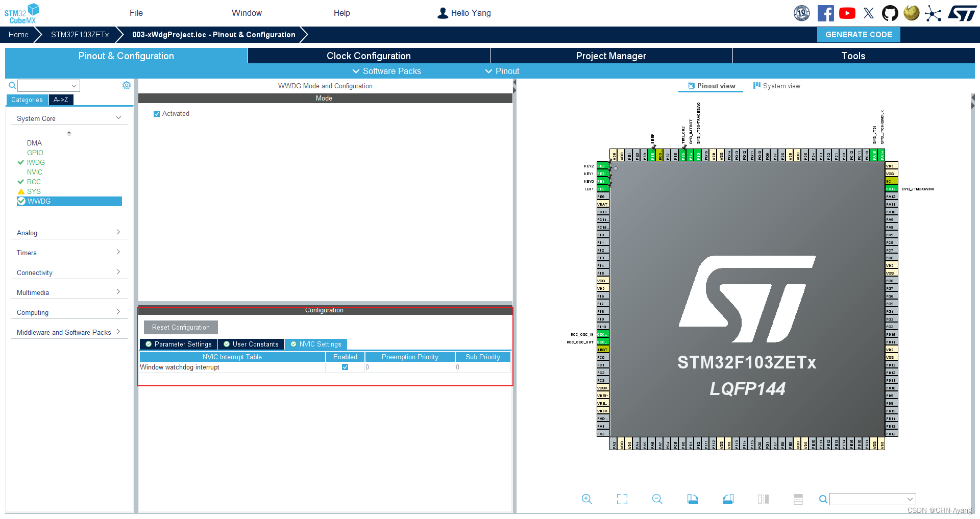Go to Home breadcrumb

[18, 35]
